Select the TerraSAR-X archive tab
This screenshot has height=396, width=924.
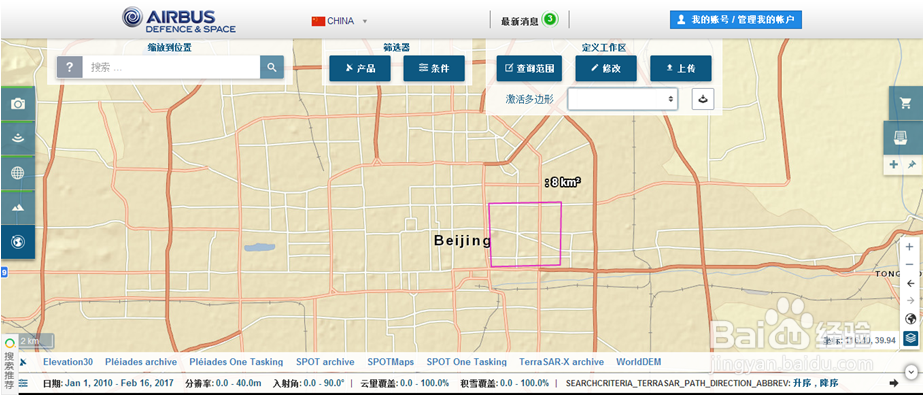point(562,362)
